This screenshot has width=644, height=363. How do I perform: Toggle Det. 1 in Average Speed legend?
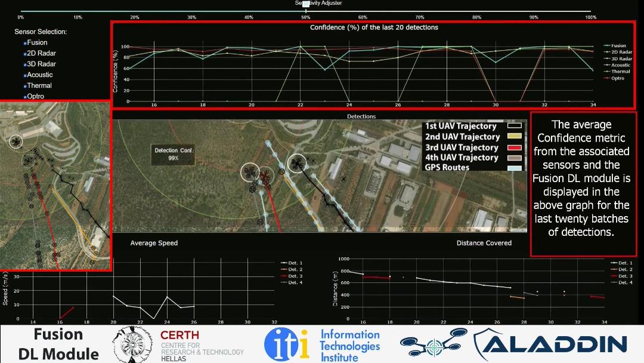click(295, 263)
